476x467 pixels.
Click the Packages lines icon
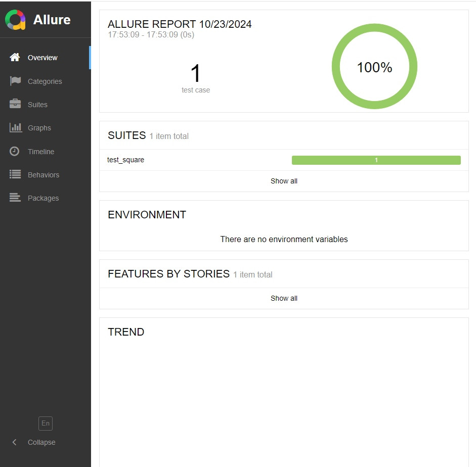[x=15, y=198]
